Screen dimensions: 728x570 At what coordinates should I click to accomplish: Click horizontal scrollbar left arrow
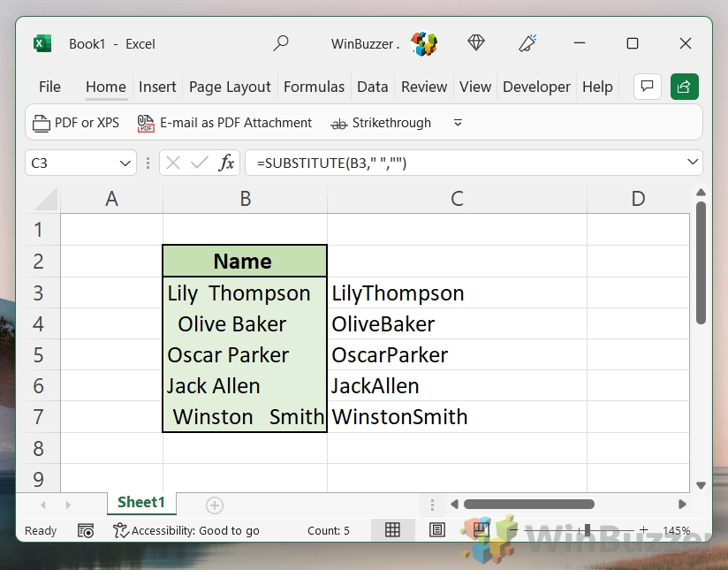(454, 504)
